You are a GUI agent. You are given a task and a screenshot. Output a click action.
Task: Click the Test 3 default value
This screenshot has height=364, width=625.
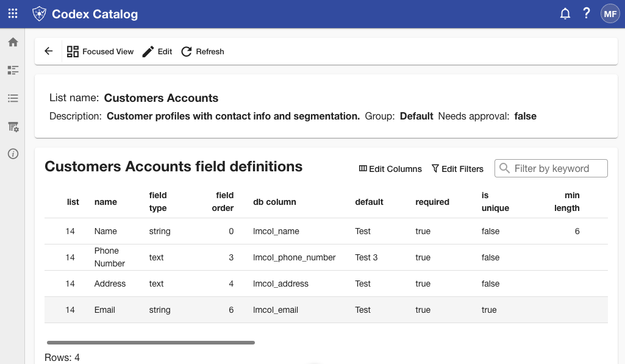pyautogui.click(x=366, y=257)
